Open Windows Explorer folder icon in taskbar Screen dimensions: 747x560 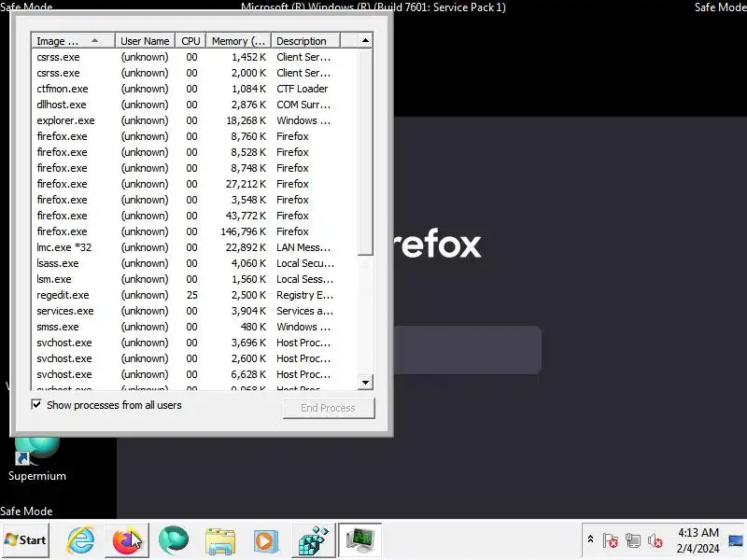point(219,541)
